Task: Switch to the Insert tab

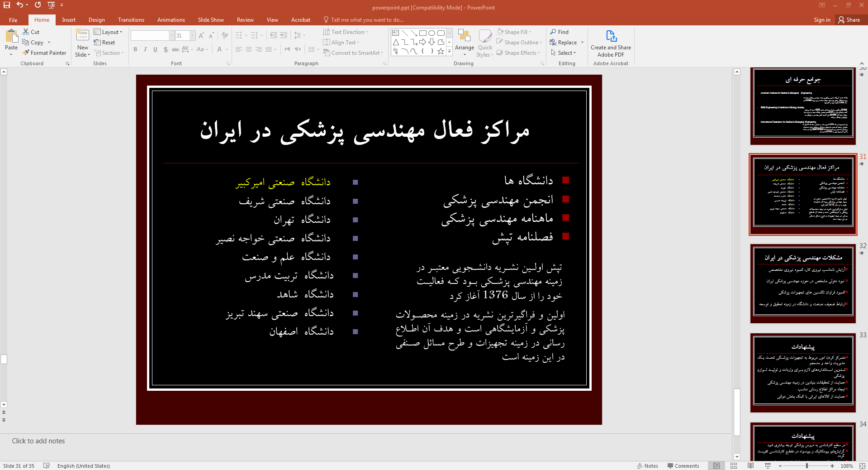Action: click(x=69, y=20)
